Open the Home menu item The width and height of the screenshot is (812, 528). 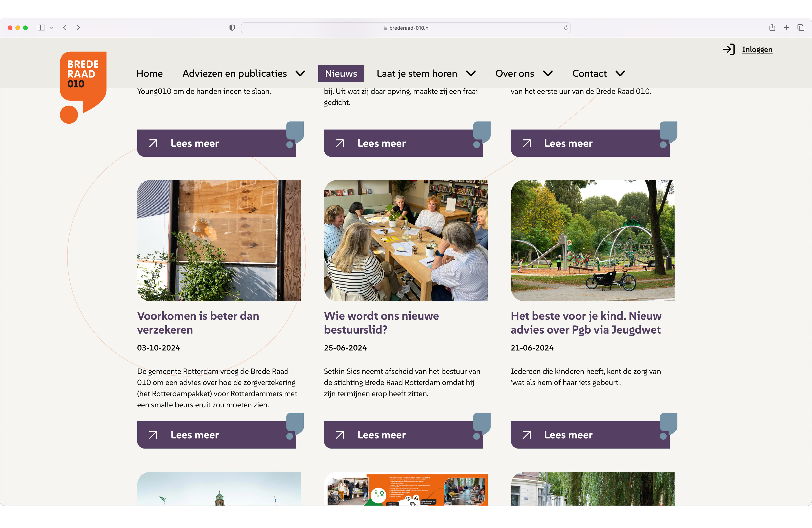pyautogui.click(x=150, y=73)
